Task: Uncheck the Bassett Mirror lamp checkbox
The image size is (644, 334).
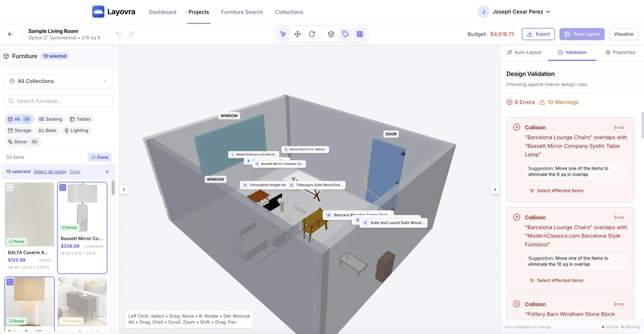Action: pos(63,187)
